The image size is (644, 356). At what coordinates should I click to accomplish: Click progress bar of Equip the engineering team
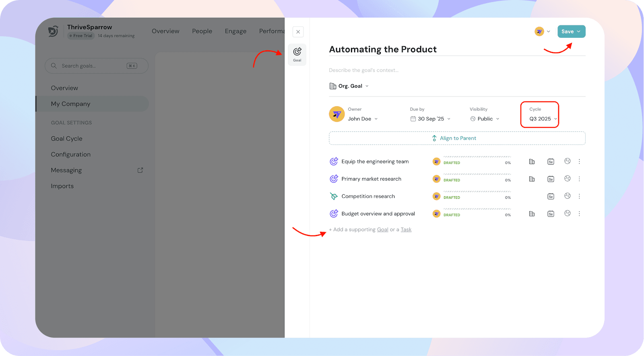tap(477, 157)
